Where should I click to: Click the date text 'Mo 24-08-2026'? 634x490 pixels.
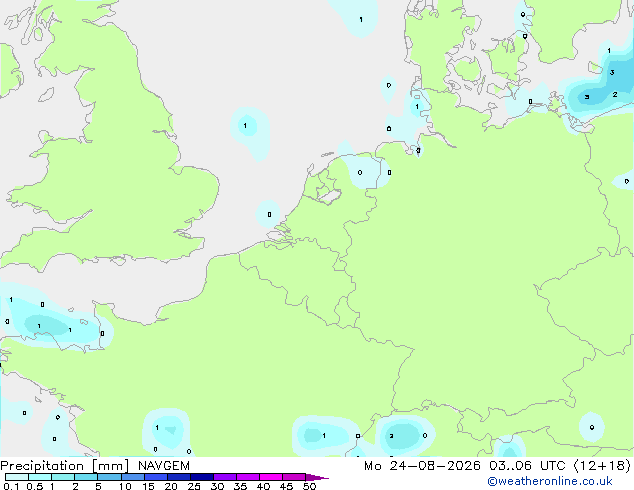pos(422,466)
